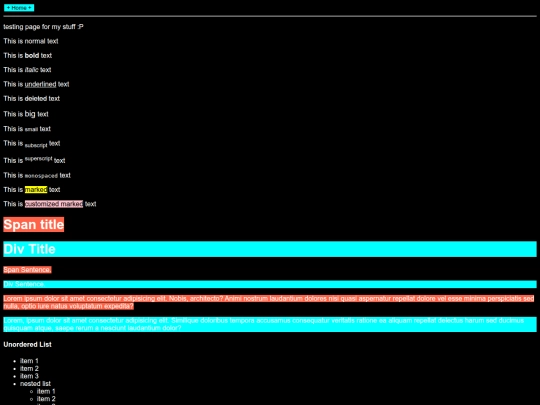Click 'This is deleted text' line
Viewport: 540px width, 405px height.
32,99
